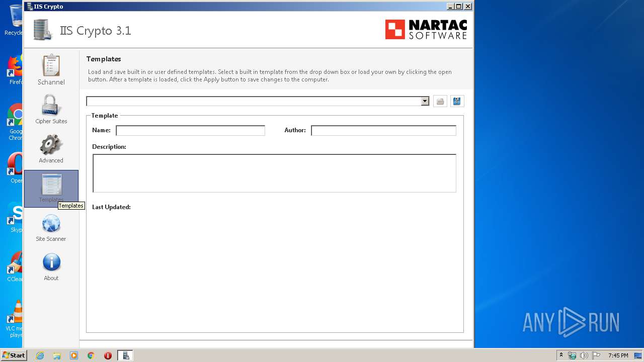This screenshot has width=644, height=362.
Task: Select the Google Chrome desktop shortcut
Action: (15, 122)
